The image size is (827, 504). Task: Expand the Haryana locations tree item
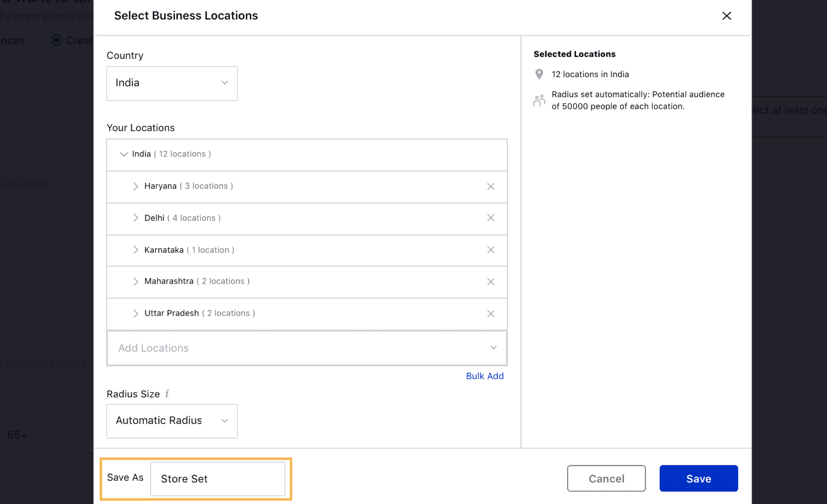pos(135,186)
